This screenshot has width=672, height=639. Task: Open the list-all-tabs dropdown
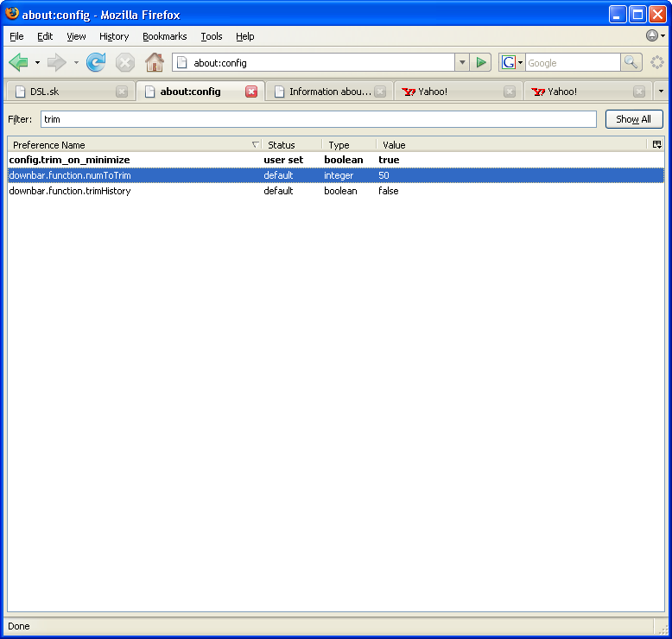coord(661,92)
